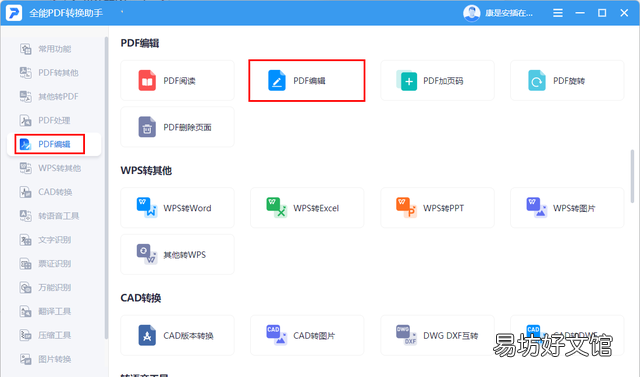The height and width of the screenshot is (377, 640).
Task: Click the WPS转其他 section heading
Action: [x=146, y=171]
